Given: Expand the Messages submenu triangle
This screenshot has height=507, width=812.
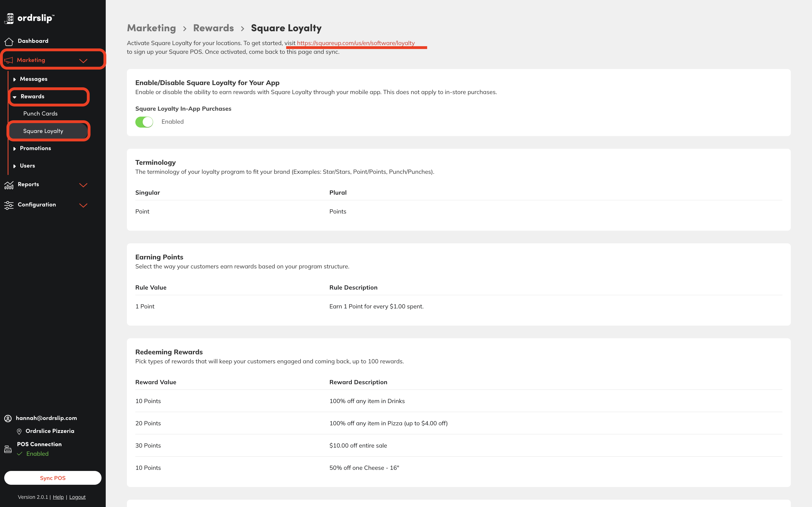Looking at the screenshot, I should click(14, 79).
